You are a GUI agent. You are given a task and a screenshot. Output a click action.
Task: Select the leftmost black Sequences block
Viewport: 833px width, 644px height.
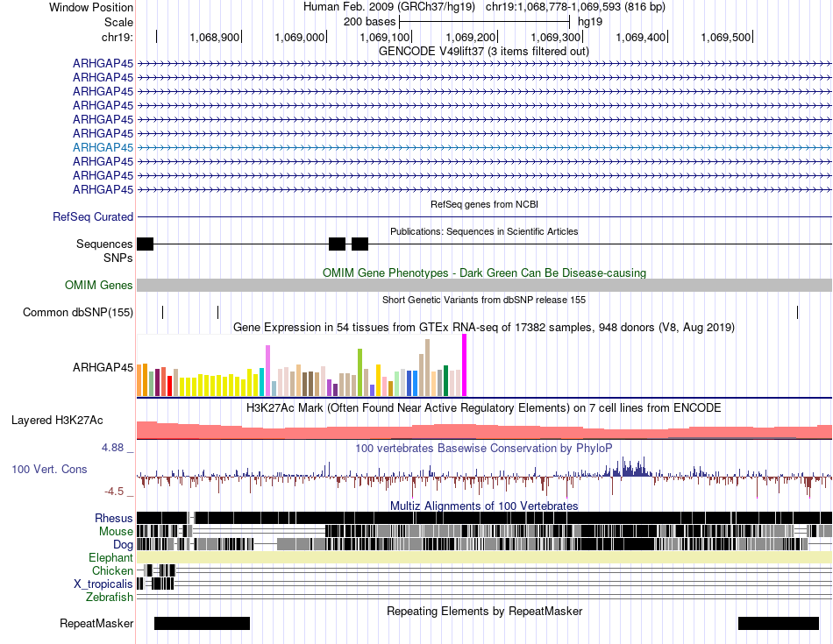pos(145,244)
